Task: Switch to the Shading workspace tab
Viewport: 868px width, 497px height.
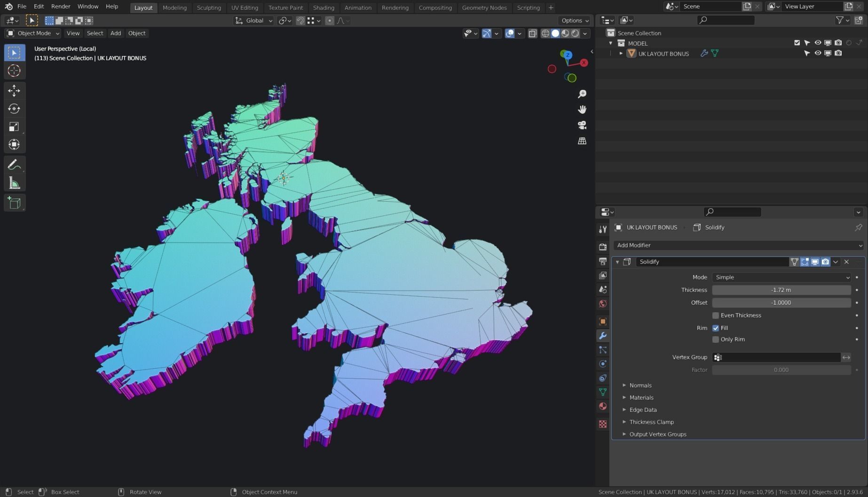Action: point(324,8)
